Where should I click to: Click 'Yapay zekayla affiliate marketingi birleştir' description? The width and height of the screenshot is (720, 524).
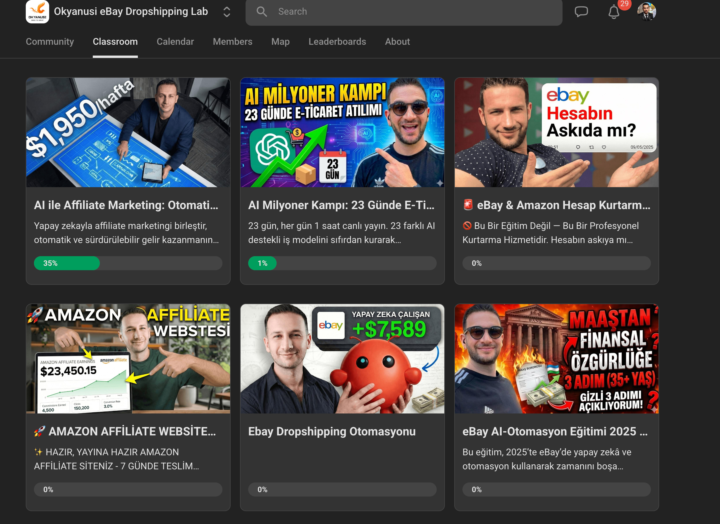pyautogui.click(x=126, y=233)
